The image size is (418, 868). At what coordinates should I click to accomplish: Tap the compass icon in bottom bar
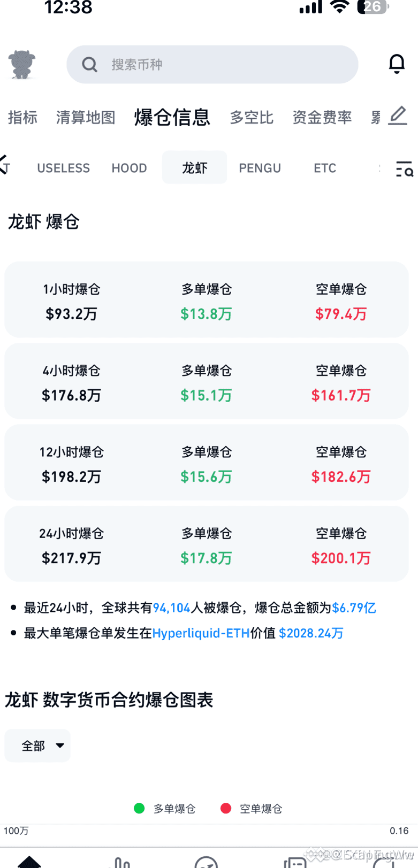206,862
